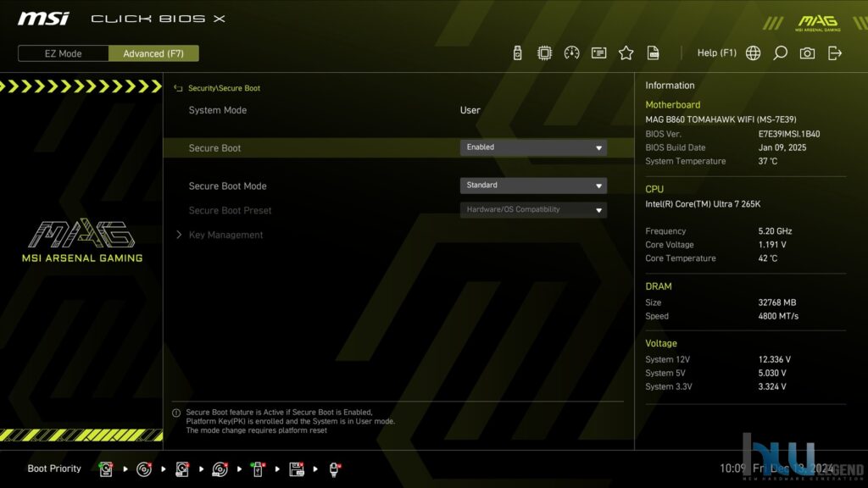Open Help (F1)
The height and width of the screenshot is (488, 868).
coord(717,53)
